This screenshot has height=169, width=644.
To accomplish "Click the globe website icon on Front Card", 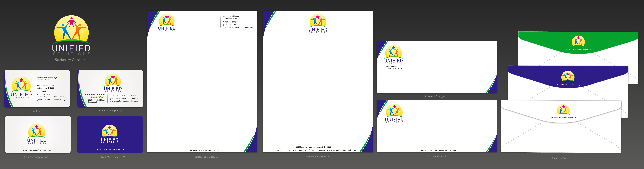I will (38, 100).
